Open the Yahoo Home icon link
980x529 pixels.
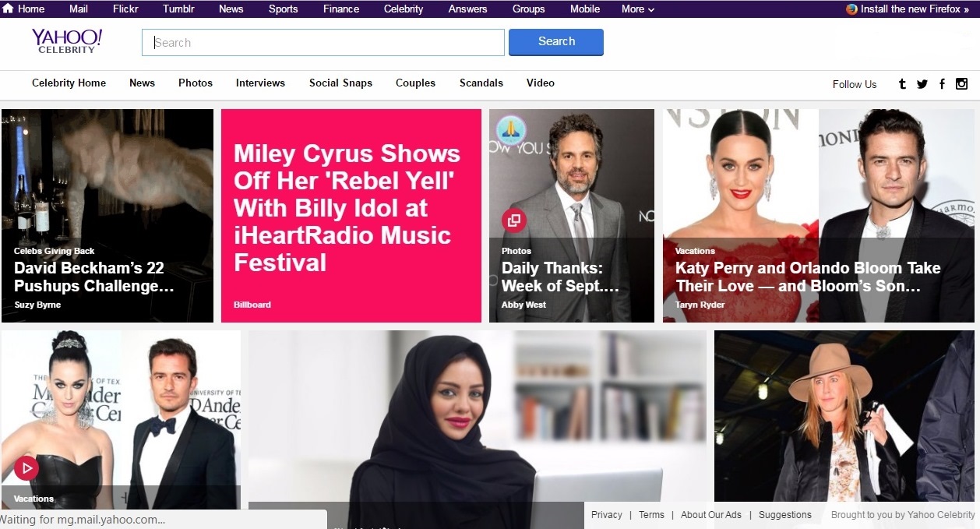(9, 9)
